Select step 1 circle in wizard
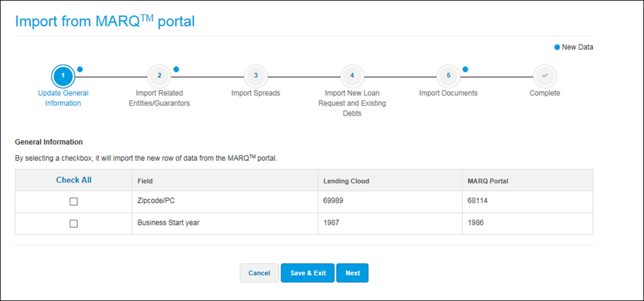644x301 pixels. point(63,77)
